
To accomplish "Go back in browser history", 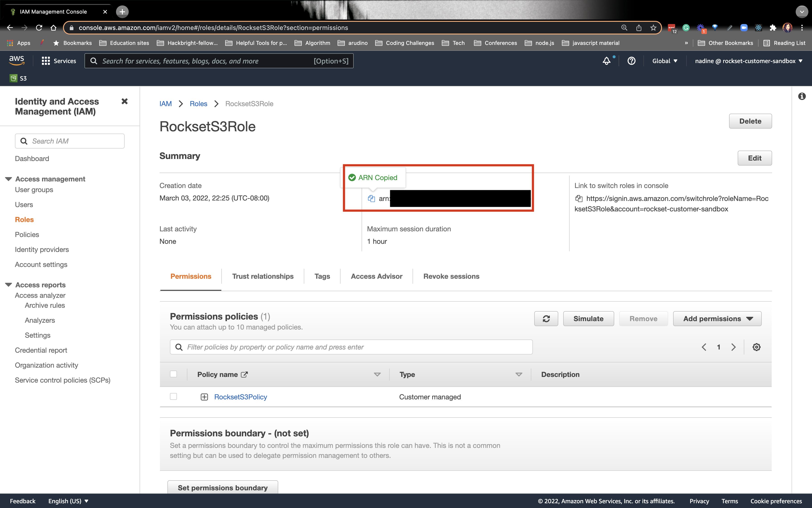I will 10,27.
